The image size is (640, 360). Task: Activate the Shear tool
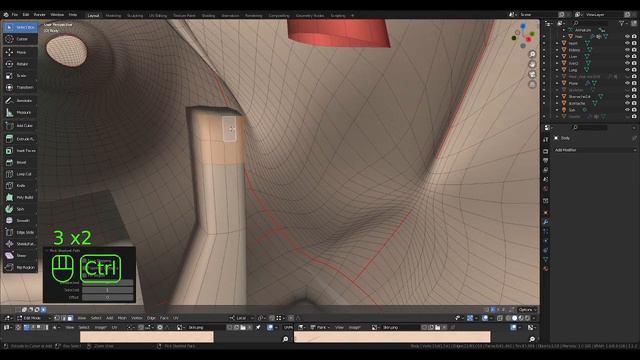tap(20, 256)
